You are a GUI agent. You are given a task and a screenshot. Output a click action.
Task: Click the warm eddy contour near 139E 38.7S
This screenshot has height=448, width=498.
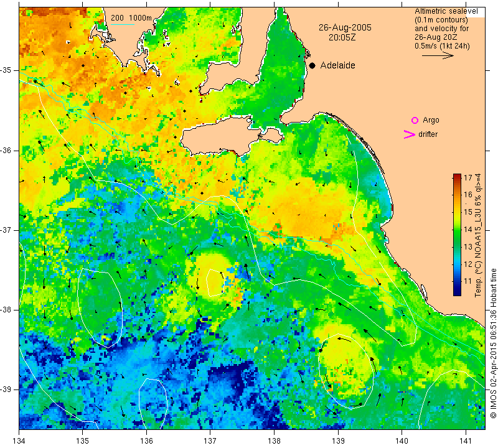(x=347, y=371)
